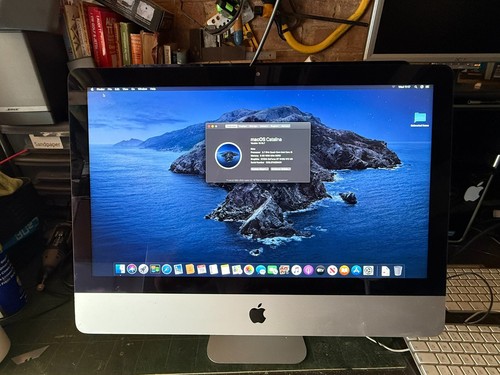Click Spotlight search magnifier in menu bar
Screen dimensions: 500x375
point(416,87)
